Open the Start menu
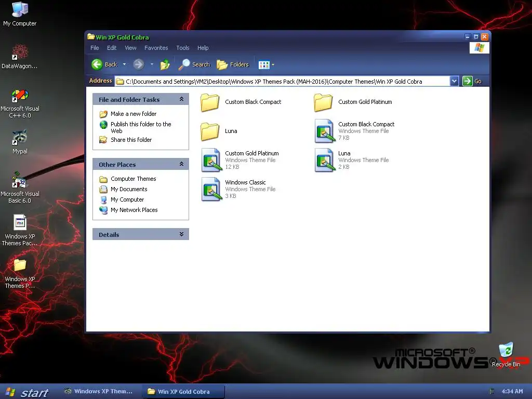 coord(28,392)
